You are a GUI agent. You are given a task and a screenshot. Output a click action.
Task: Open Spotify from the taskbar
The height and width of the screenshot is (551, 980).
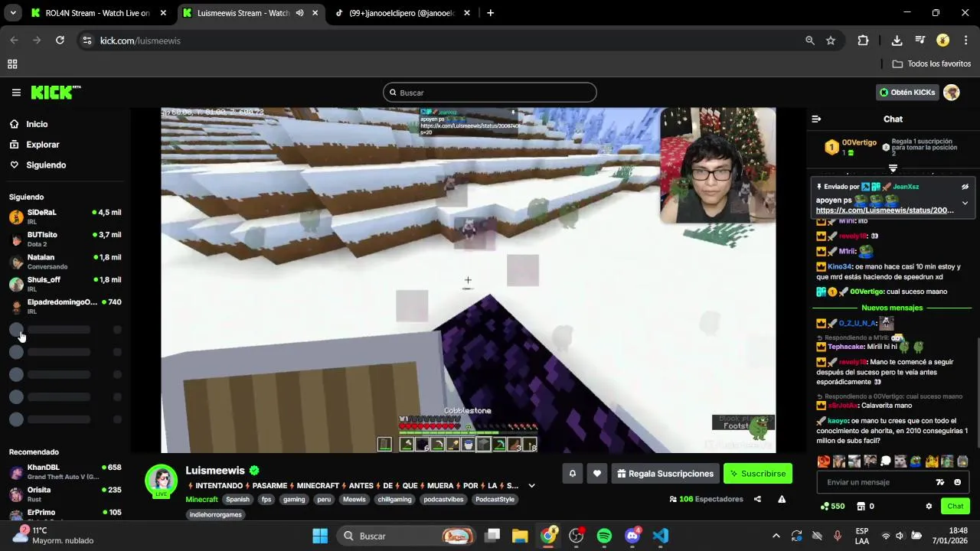point(604,536)
